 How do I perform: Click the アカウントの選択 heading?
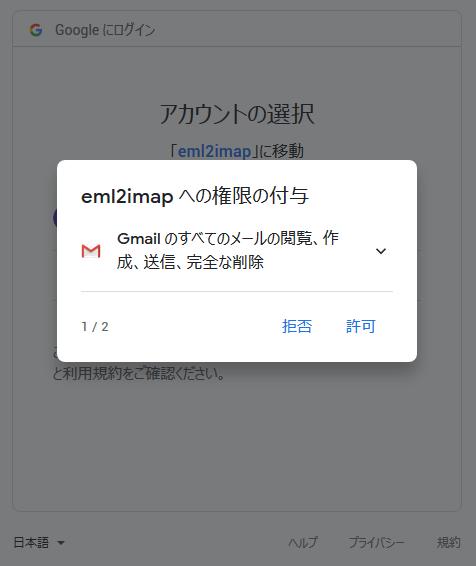[x=237, y=114]
